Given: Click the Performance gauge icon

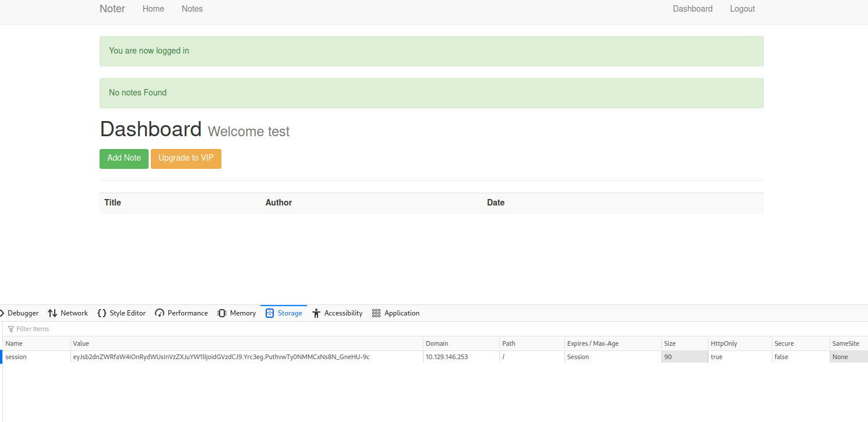Looking at the screenshot, I should click(x=160, y=313).
